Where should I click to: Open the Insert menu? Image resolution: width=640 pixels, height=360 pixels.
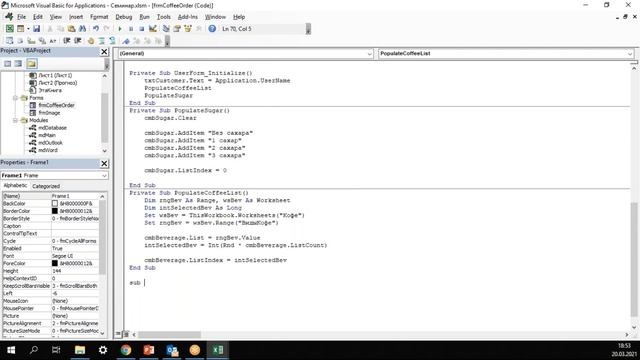coord(76,17)
